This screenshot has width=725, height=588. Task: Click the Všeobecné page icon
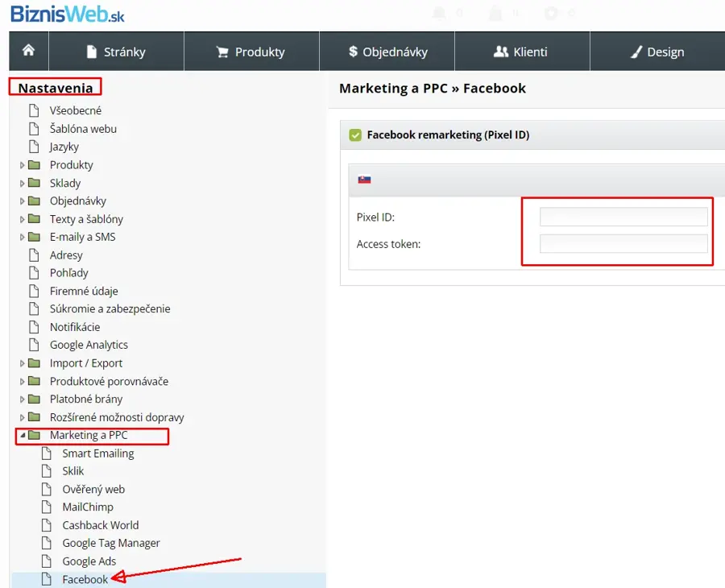[34, 110]
